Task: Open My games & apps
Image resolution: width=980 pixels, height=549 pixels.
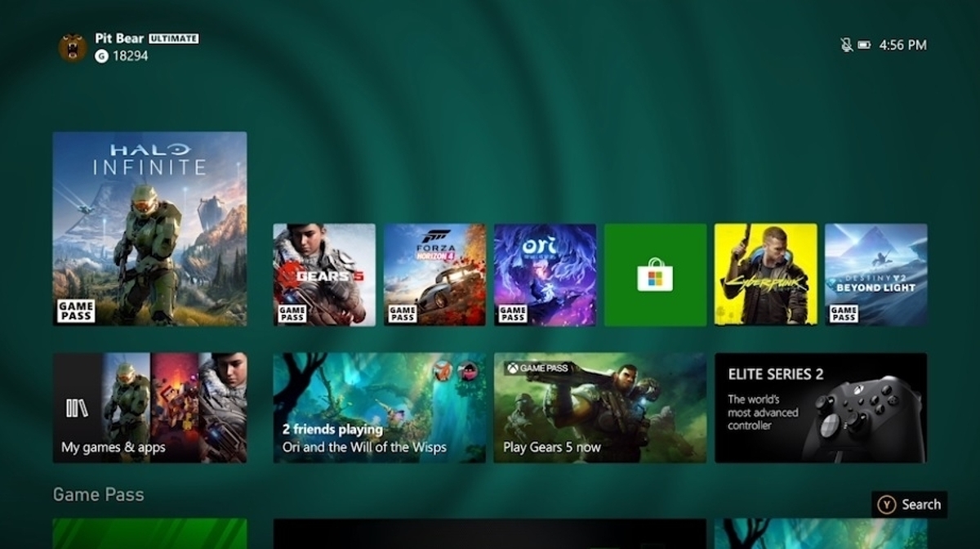Action: [149, 408]
